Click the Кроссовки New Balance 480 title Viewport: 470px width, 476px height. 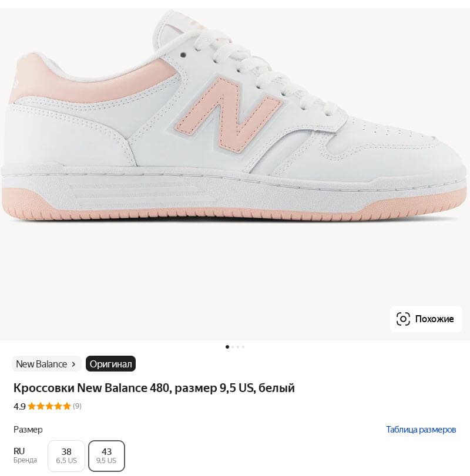(154, 388)
